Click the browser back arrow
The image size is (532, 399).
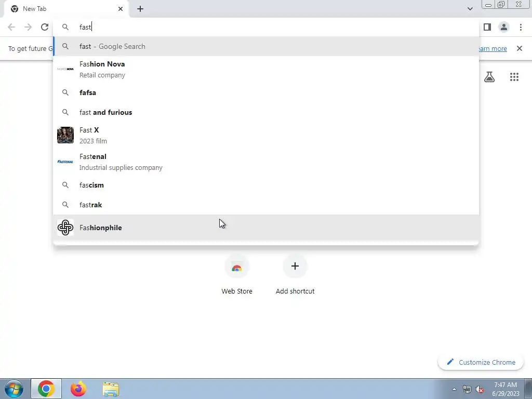[11, 27]
